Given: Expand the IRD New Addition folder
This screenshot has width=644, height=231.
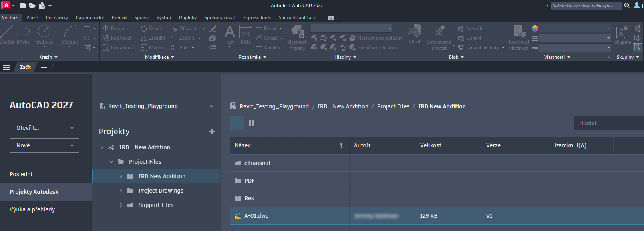Looking at the screenshot, I should [x=121, y=176].
